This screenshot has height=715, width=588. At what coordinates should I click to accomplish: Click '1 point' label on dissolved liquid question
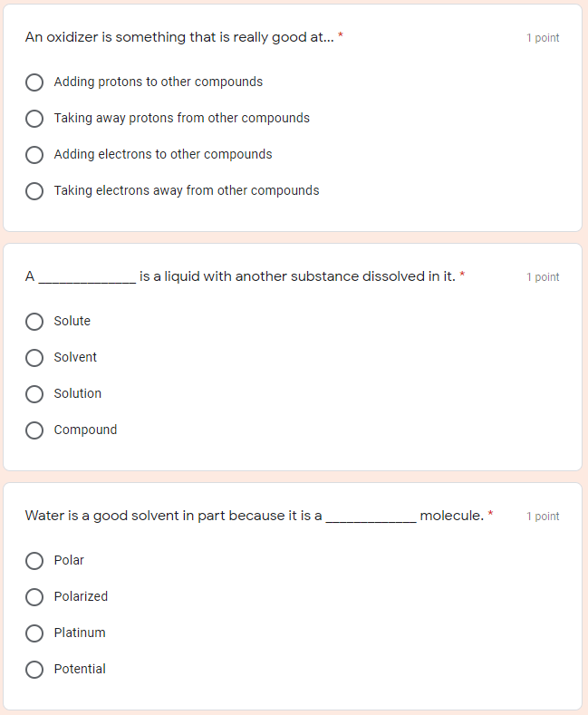click(x=543, y=277)
